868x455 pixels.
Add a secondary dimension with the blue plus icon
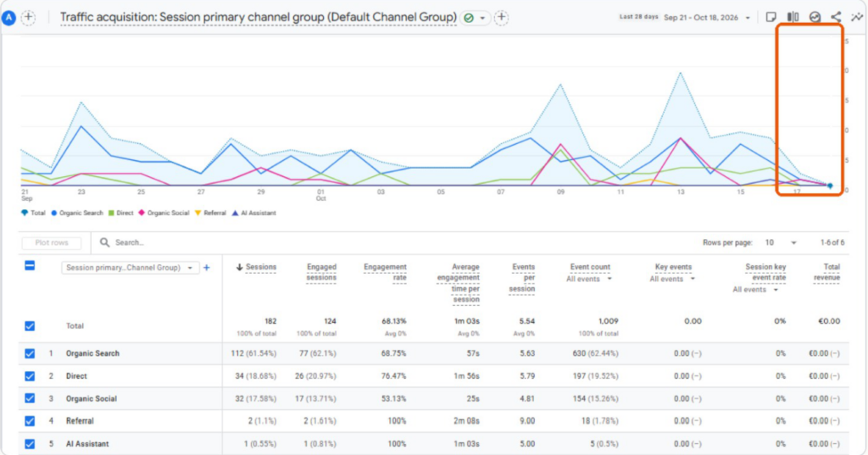(x=207, y=268)
